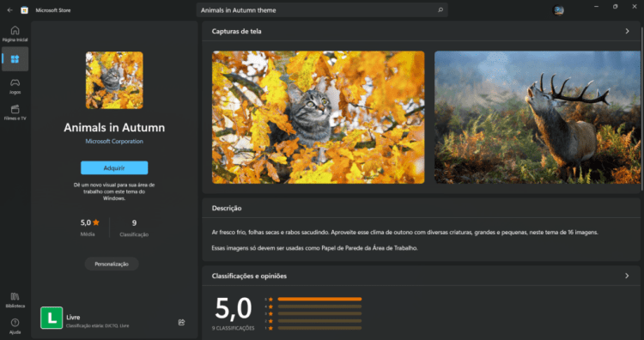Go back with the back arrow
This screenshot has height=340, width=644.
click(9, 10)
